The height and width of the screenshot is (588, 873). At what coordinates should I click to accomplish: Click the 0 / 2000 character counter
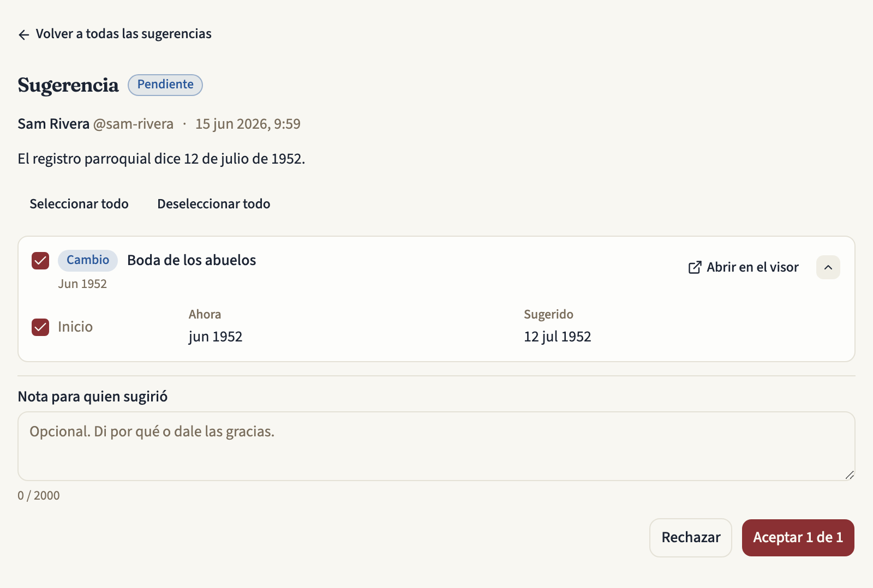pos(39,495)
